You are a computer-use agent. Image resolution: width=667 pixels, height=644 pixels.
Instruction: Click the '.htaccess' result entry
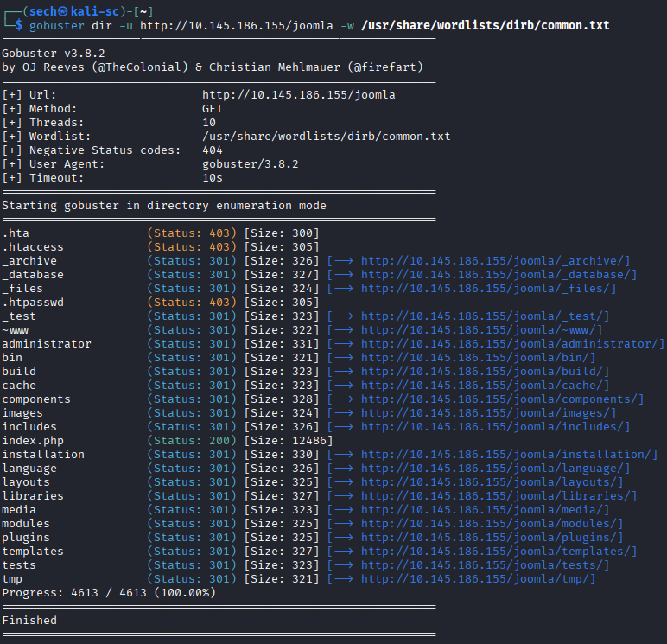click(33, 247)
